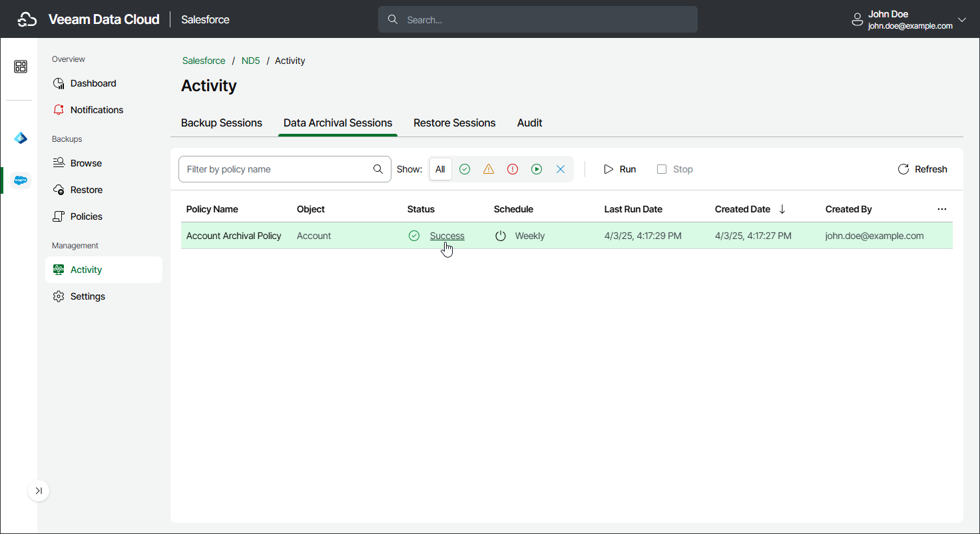The height and width of the screenshot is (534, 980).
Task: Show All statuses filter
Action: (440, 169)
